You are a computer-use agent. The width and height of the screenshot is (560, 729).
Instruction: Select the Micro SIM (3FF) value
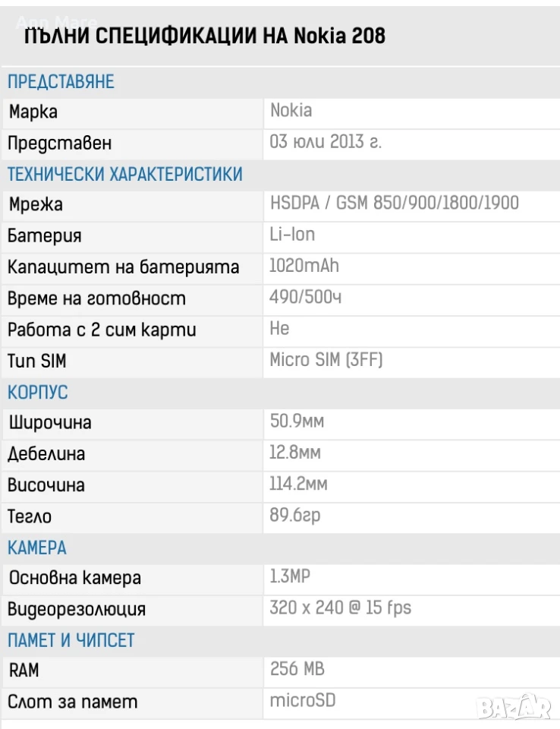tap(326, 360)
